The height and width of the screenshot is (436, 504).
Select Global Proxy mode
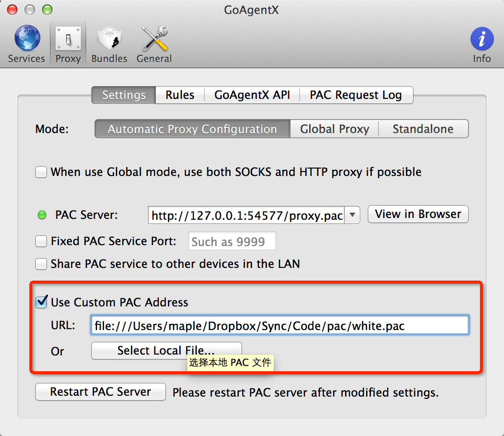(334, 129)
